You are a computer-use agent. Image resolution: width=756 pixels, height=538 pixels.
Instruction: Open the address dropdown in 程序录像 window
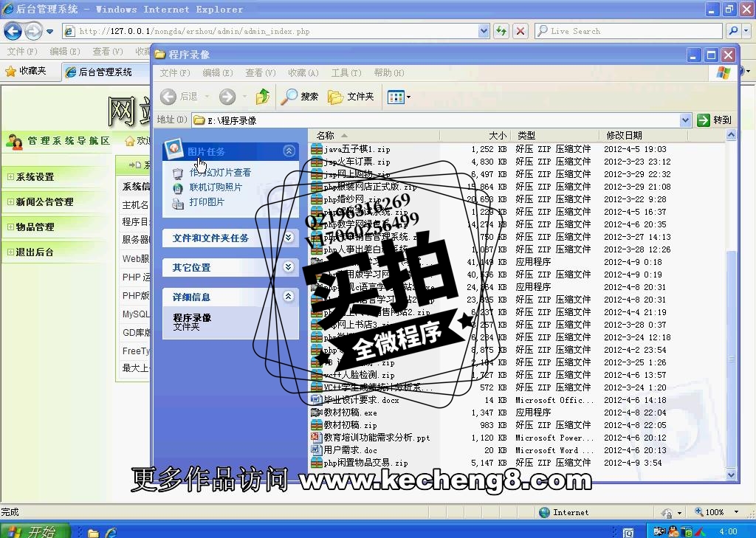coord(685,120)
